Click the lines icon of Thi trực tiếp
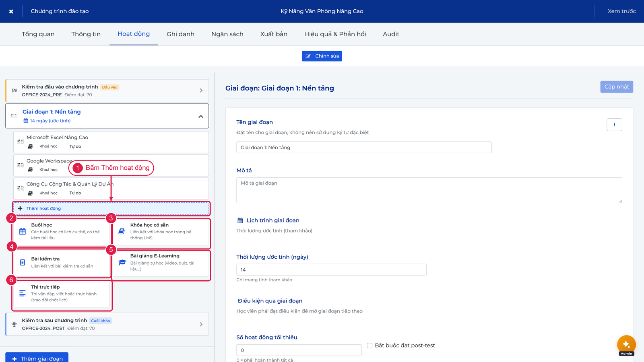The width and height of the screenshot is (644, 362). click(x=23, y=293)
